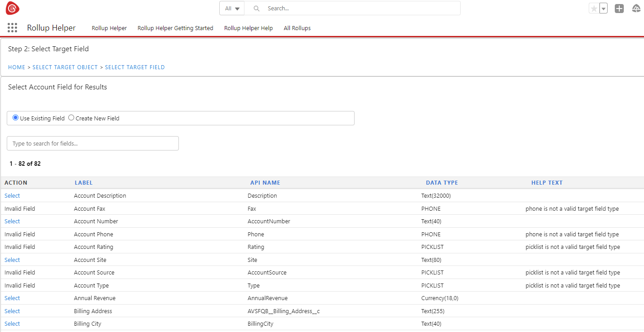Click the SELECT TARGET FIELD breadcrumb
This screenshot has width=644, height=332.
coord(135,67)
